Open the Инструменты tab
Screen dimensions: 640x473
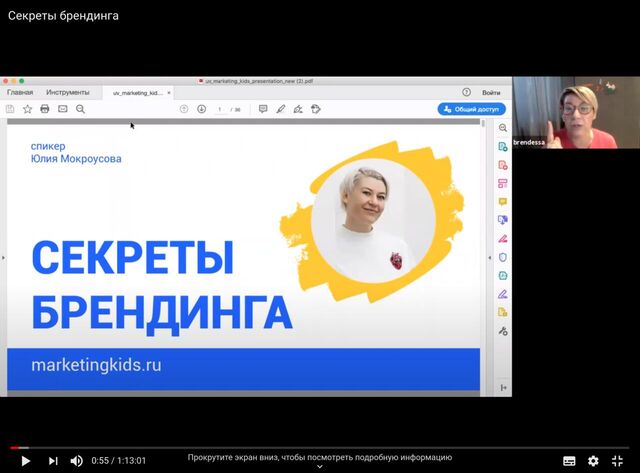click(x=68, y=92)
